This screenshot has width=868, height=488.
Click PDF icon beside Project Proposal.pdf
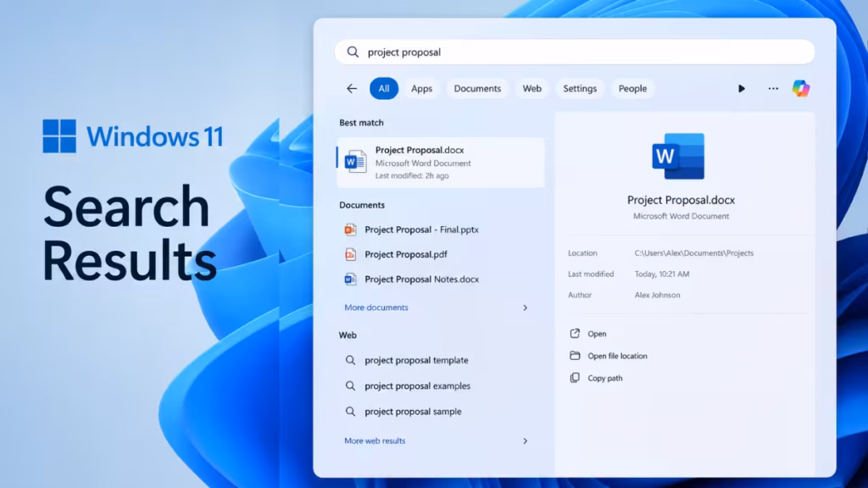pos(350,254)
